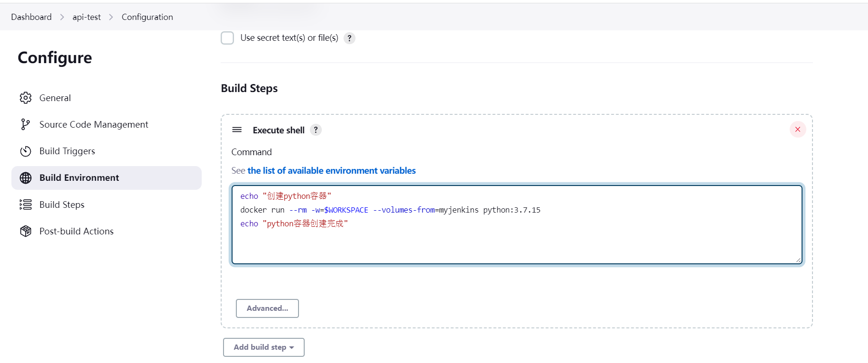The height and width of the screenshot is (363, 868).
Task: Click the General gear icon
Action: click(26, 98)
